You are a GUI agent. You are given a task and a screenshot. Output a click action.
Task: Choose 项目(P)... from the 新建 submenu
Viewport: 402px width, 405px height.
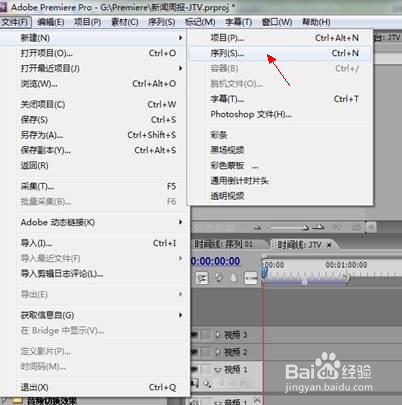280,38
